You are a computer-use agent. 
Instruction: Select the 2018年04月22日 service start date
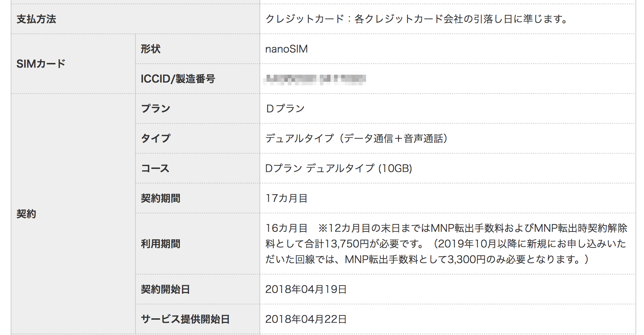point(306,319)
